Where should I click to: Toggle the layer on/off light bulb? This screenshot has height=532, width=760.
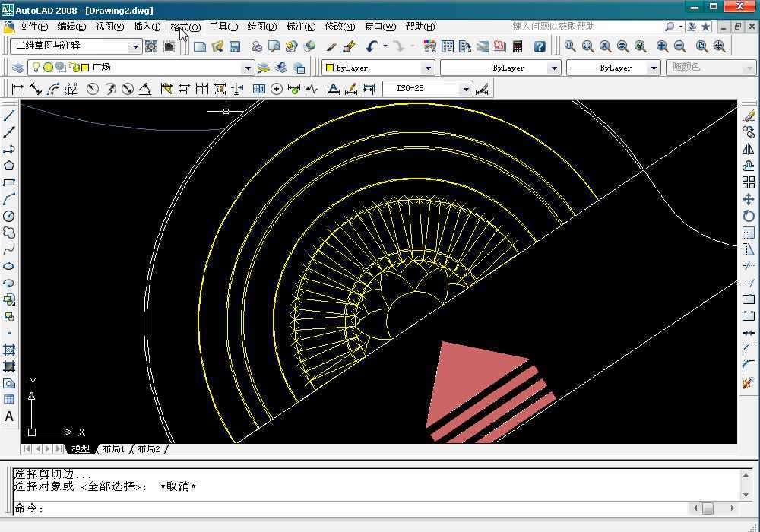pyautogui.click(x=36, y=68)
